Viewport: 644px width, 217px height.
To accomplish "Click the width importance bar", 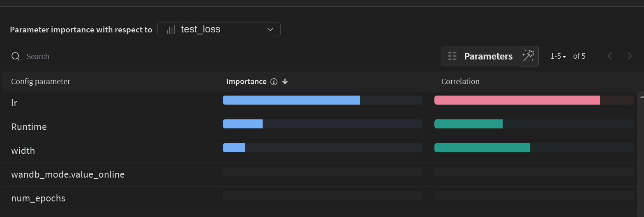I will point(234,148).
